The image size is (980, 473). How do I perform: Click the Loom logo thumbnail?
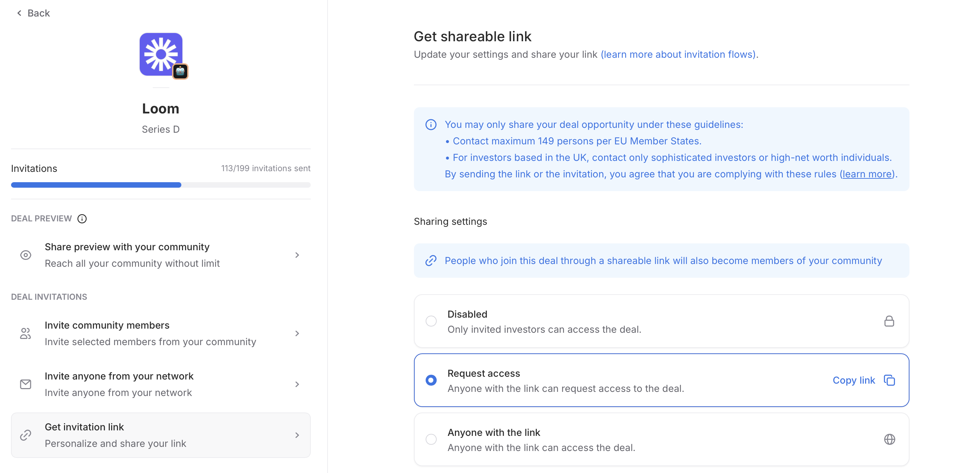pyautogui.click(x=161, y=54)
